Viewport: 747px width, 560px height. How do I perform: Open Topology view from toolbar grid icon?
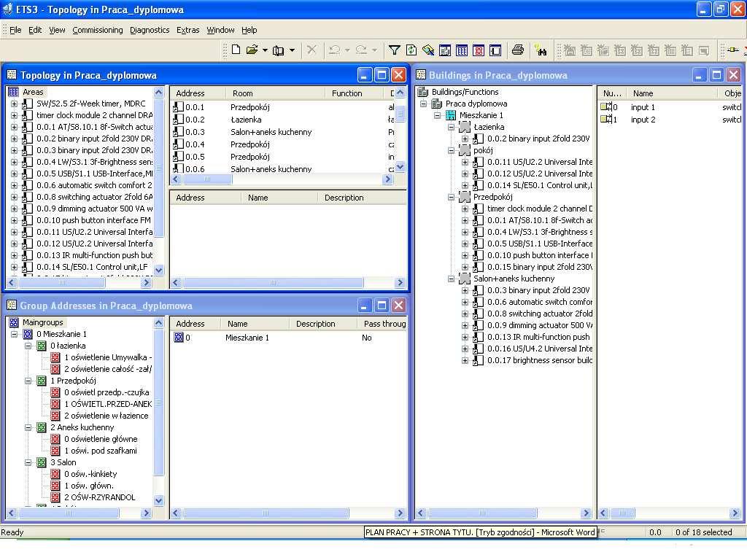tap(462, 50)
